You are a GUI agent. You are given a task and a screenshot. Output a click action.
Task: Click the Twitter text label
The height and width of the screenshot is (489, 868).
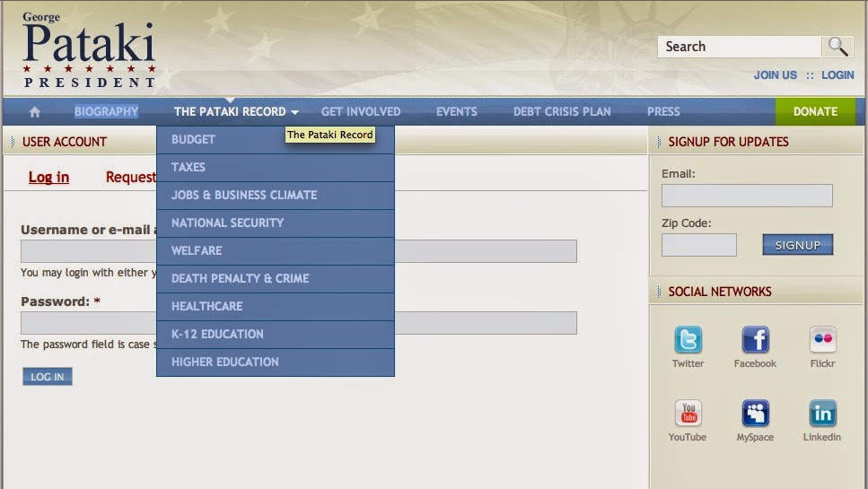coord(688,363)
